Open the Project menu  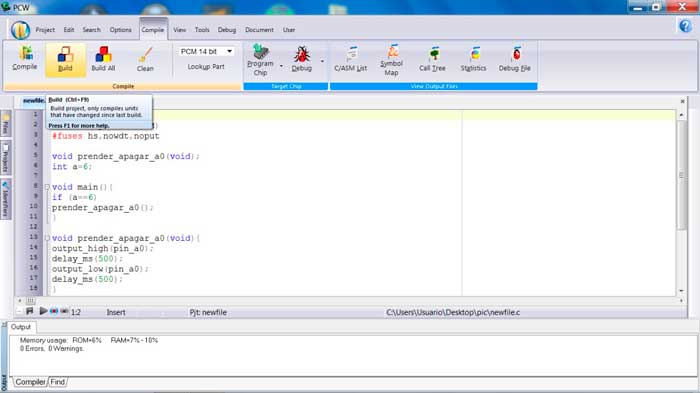(x=45, y=30)
